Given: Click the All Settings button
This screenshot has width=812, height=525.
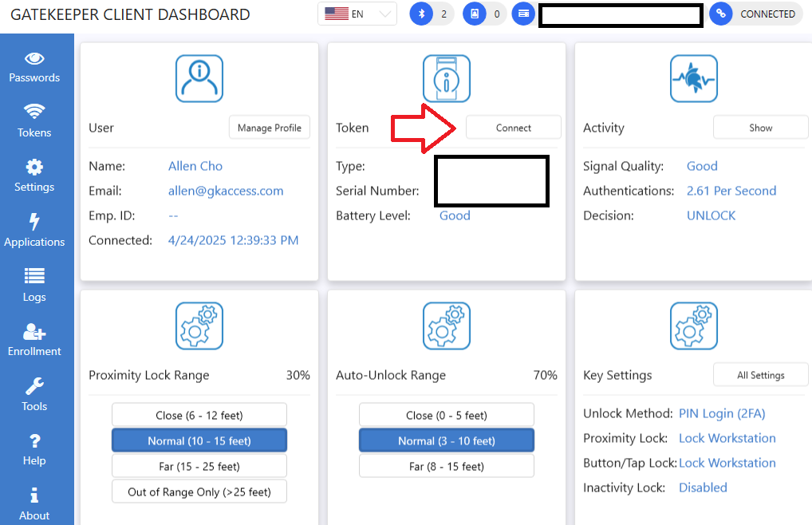Looking at the screenshot, I should pyautogui.click(x=760, y=375).
